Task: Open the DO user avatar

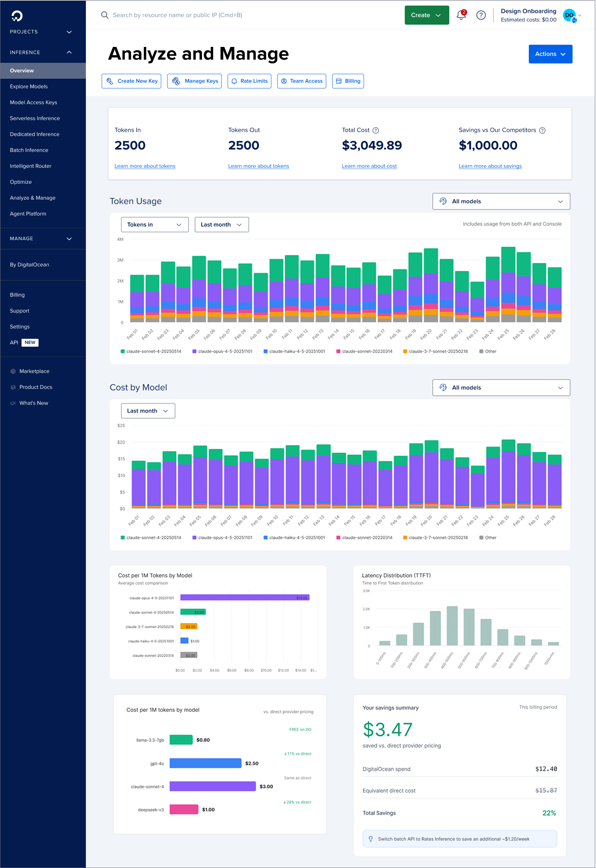Action: (x=570, y=15)
